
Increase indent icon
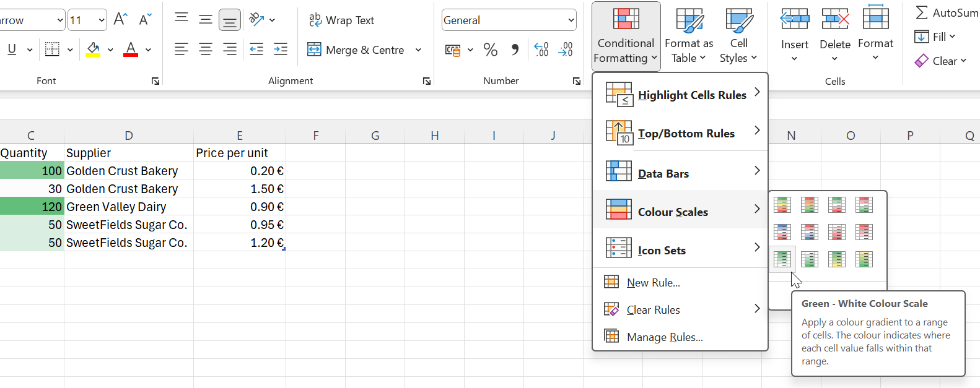coord(281,50)
